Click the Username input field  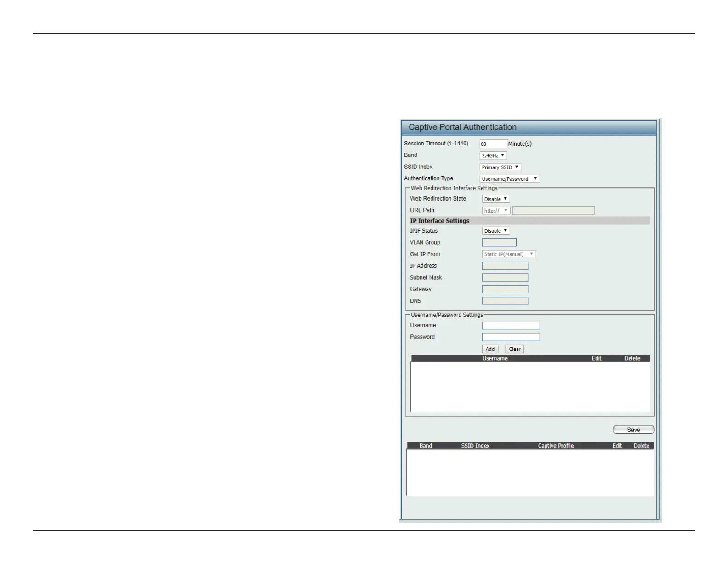click(x=511, y=325)
